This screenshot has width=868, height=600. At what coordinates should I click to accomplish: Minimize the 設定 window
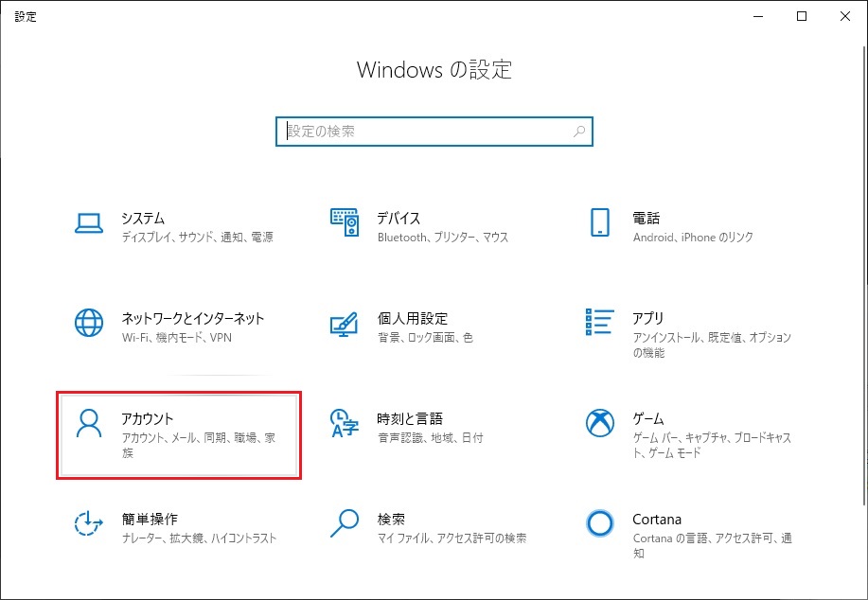click(758, 17)
